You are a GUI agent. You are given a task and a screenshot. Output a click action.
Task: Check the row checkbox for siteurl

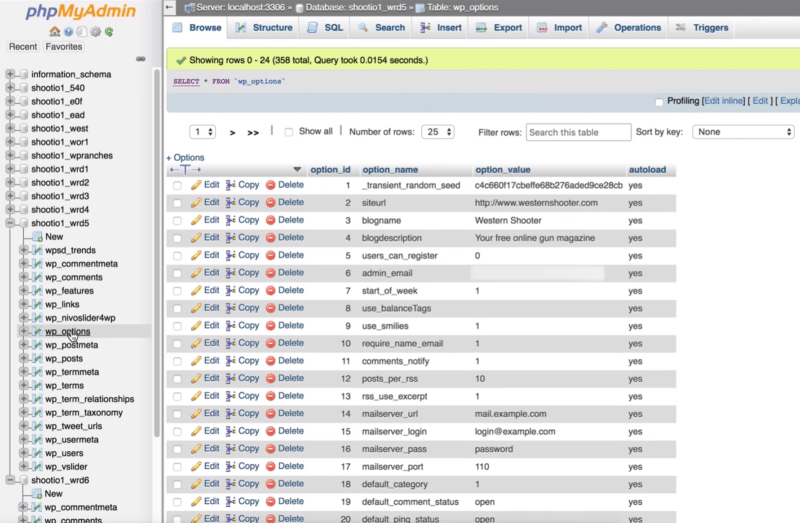tap(177, 203)
